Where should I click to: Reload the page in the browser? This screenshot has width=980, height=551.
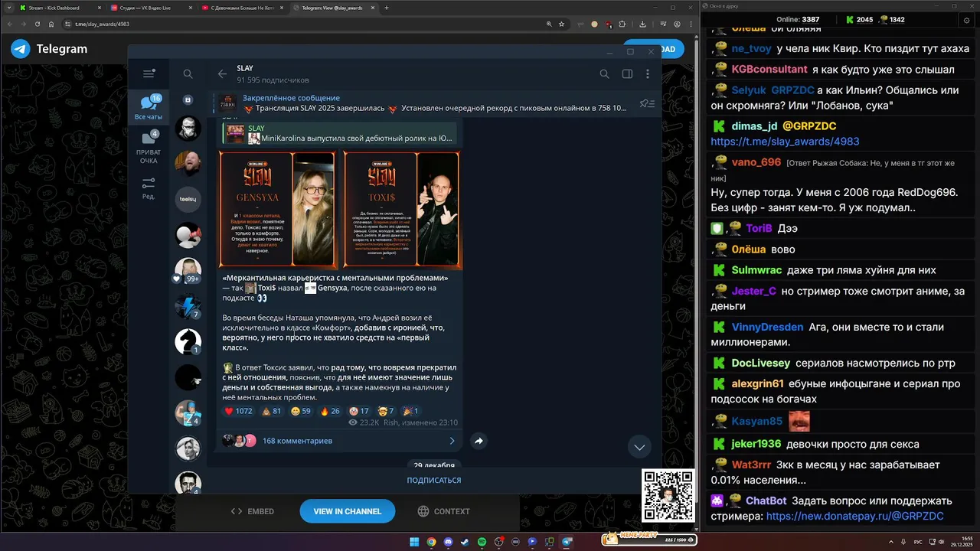point(38,24)
